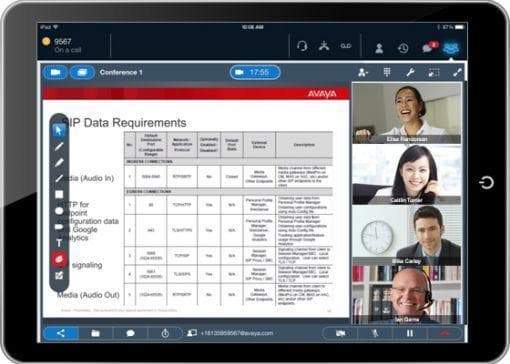The image size is (510, 364).
Task: Click the edit checkmark annotation tool
Action: [x=59, y=275]
